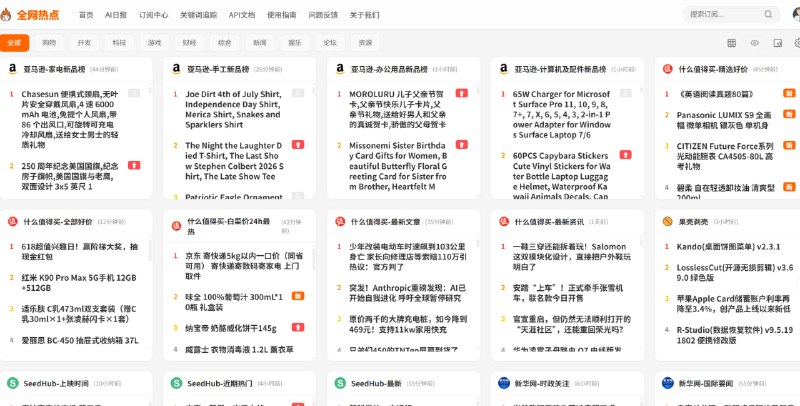Open 使用指南 navigation item
The height and width of the screenshot is (406, 800).
tap(282, 15)
